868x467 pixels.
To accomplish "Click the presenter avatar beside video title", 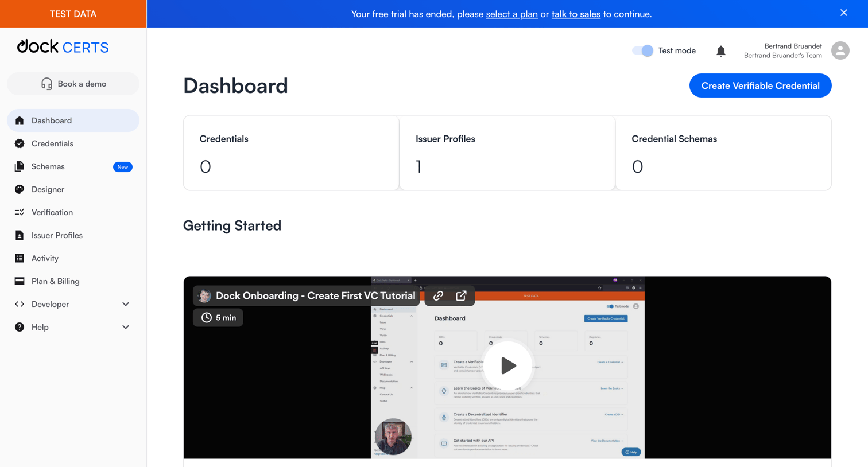I will pos(204,295).
